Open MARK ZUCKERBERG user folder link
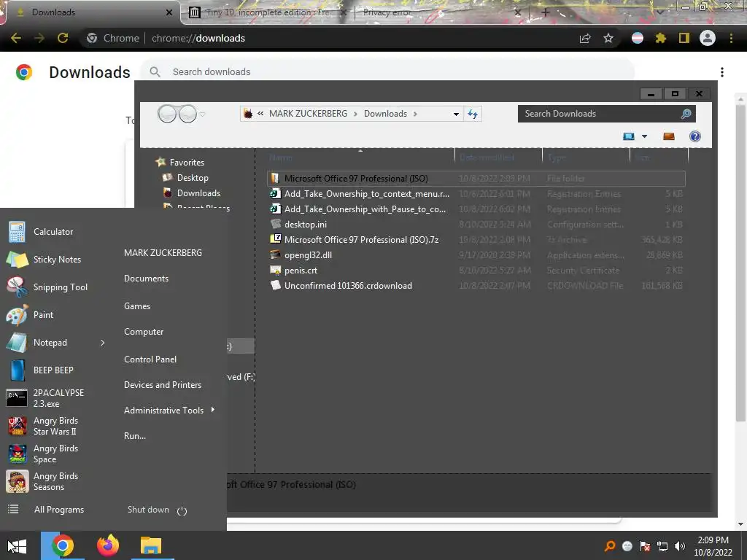This screenshot has width=747, height=560. pos(163,253)
